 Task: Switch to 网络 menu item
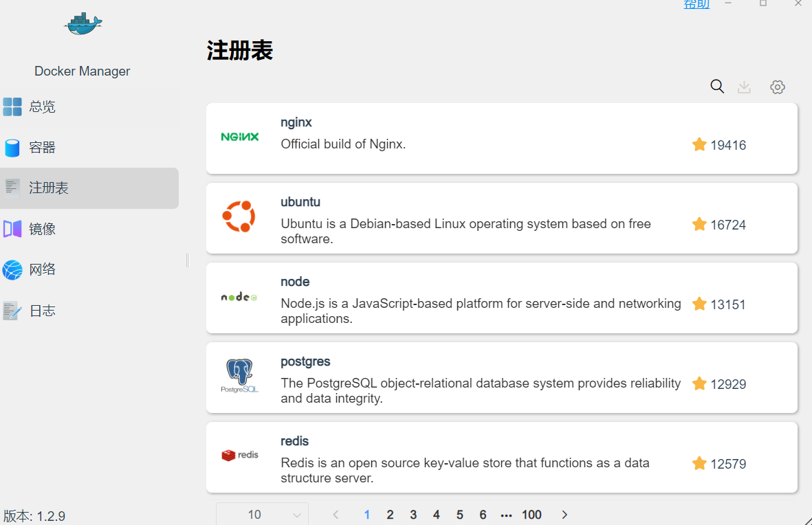(x=89, y=270)
